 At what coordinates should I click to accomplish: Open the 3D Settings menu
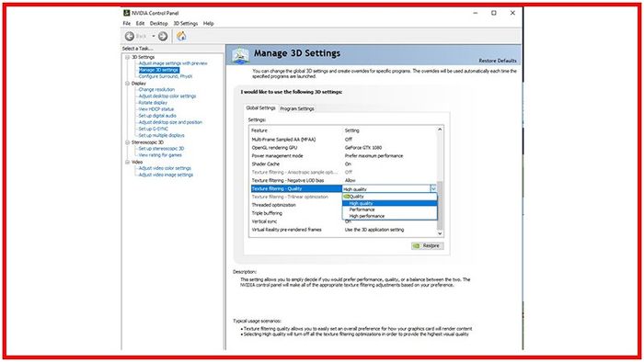click(x=186, y=24)
